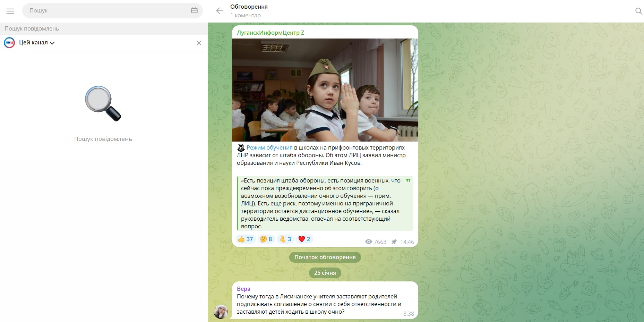Open the calendar date picker in search
Image resolution: width=644 pixels, height=322 pixels.
pos(194,10)
